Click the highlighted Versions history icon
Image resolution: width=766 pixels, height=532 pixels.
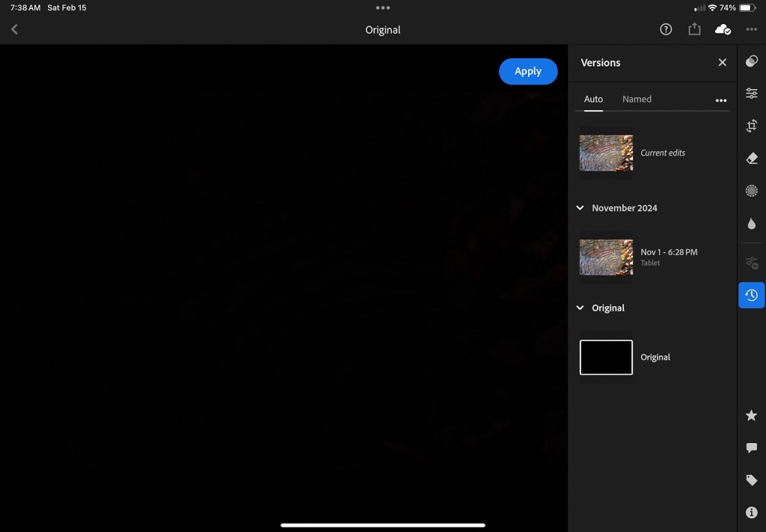[752, 295]
